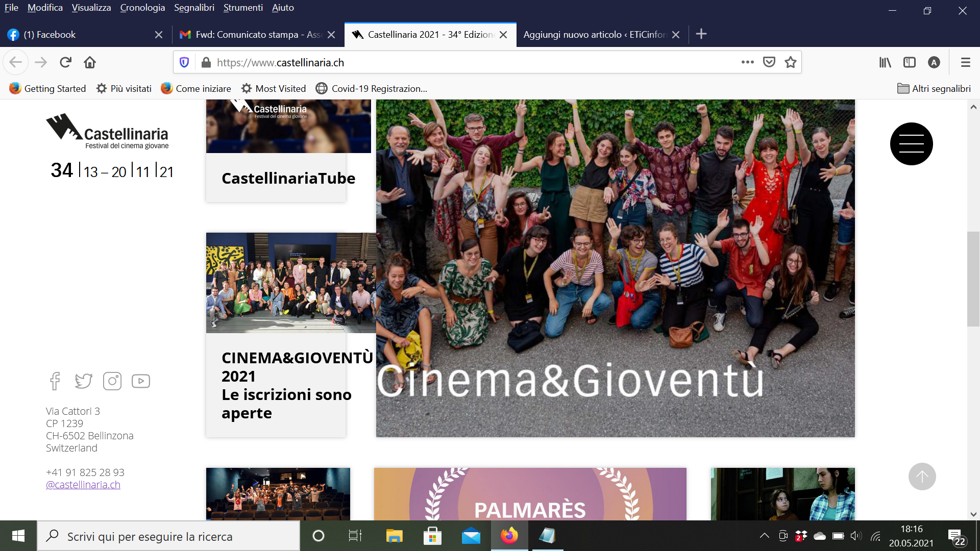Viewport: 980px width, 551px height.
Task: Close the Fwd: Comunicato stampa tab
Action: pyautogui.click(x=331, y=35)
